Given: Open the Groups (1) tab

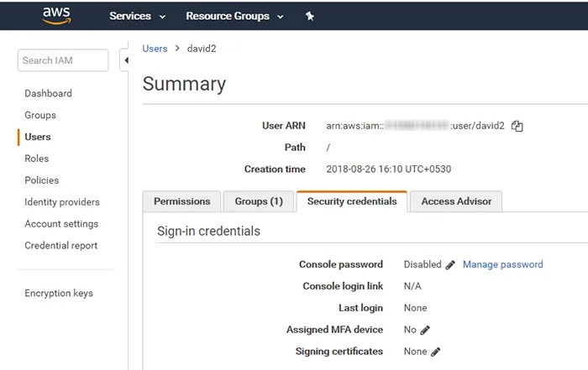Looking at the screenshot, I should pos(259,201).
